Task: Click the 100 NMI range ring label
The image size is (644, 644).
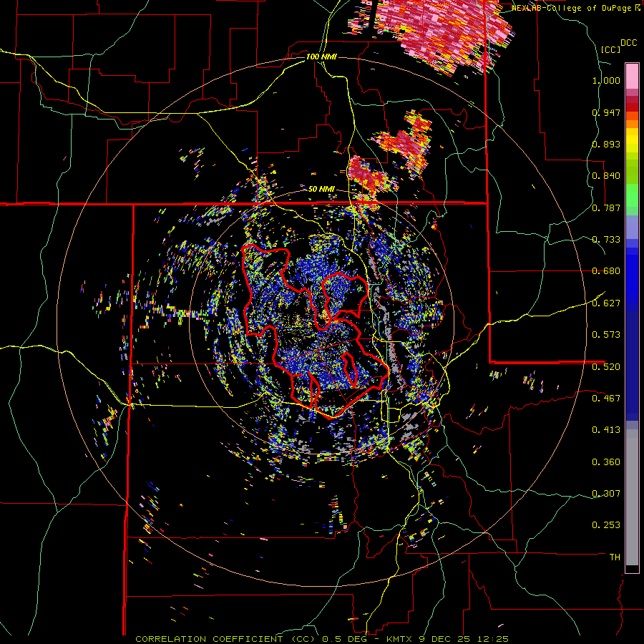Action: coord(321,57)
